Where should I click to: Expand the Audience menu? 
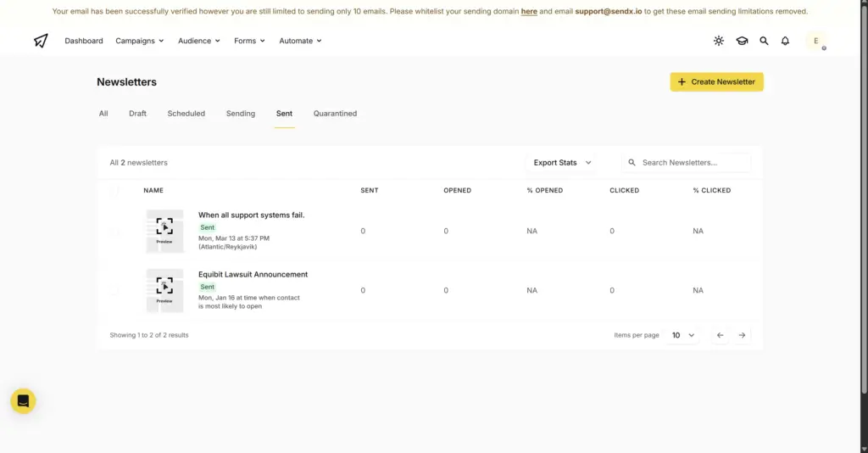pyautogui.click(x=199, y=41)
